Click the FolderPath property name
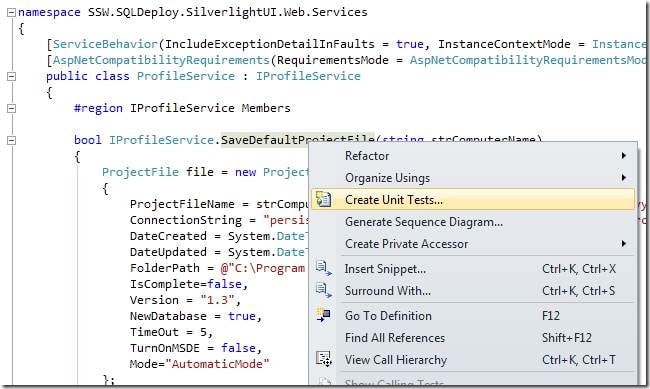Image resolution: width=650 pixels, height=389 pixels. (165, 268)
